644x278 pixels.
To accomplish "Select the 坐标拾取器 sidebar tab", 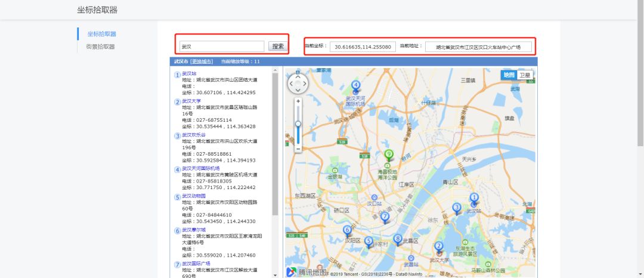I will coord(102,33).
